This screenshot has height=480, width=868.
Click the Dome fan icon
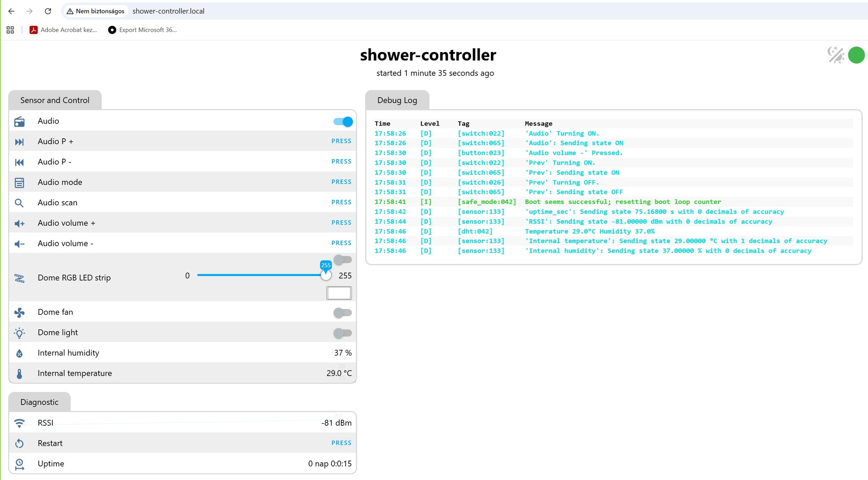click(19, 312)
